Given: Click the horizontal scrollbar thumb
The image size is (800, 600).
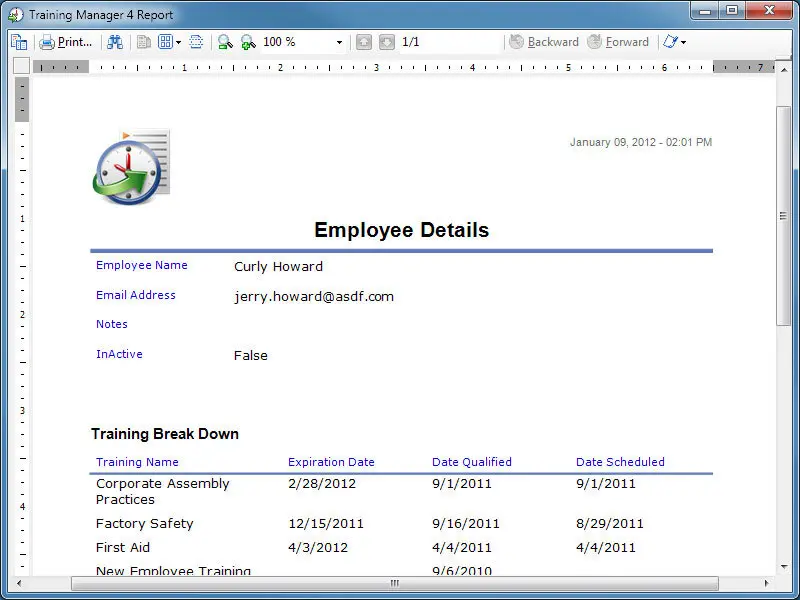Looking at the screenshot, I should tap(393, 583).
